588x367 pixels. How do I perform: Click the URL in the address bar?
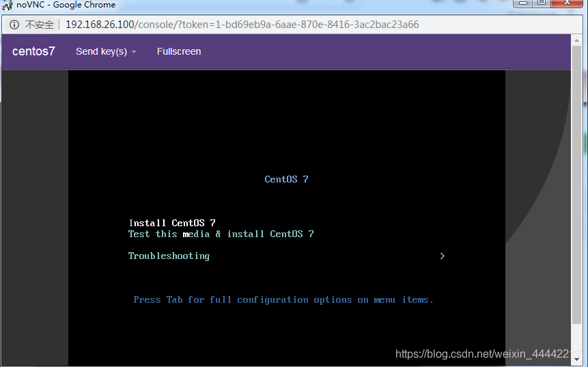242,25
